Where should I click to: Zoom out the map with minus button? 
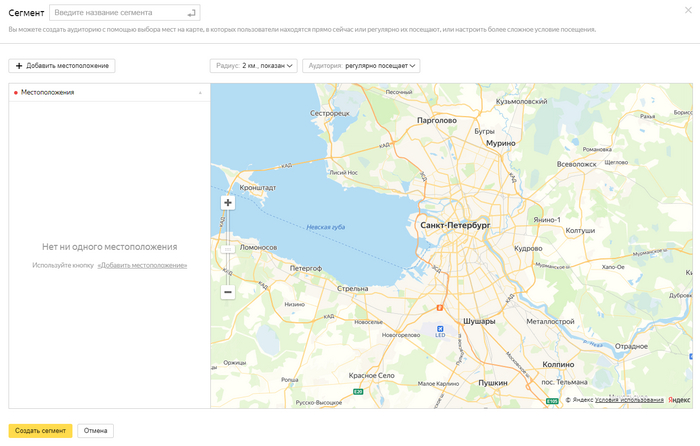[x=228, y=292]
